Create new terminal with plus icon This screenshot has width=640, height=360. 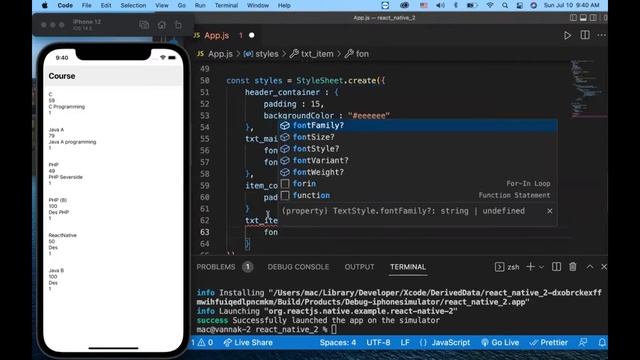(530, 267)
